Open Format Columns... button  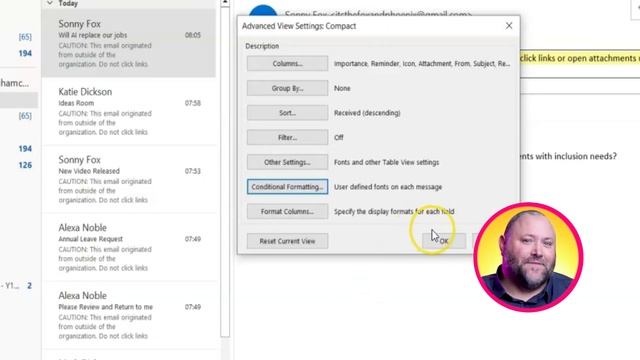point(287,211)
